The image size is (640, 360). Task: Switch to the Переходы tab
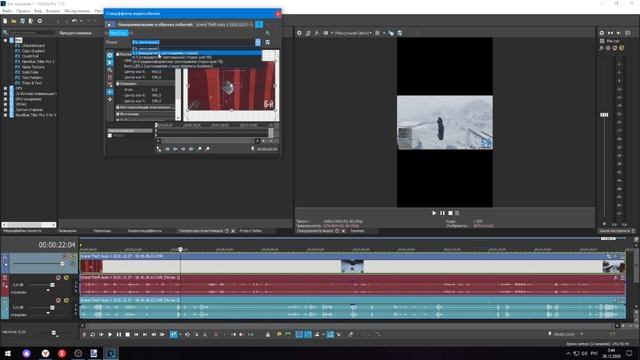pos(102,231)
